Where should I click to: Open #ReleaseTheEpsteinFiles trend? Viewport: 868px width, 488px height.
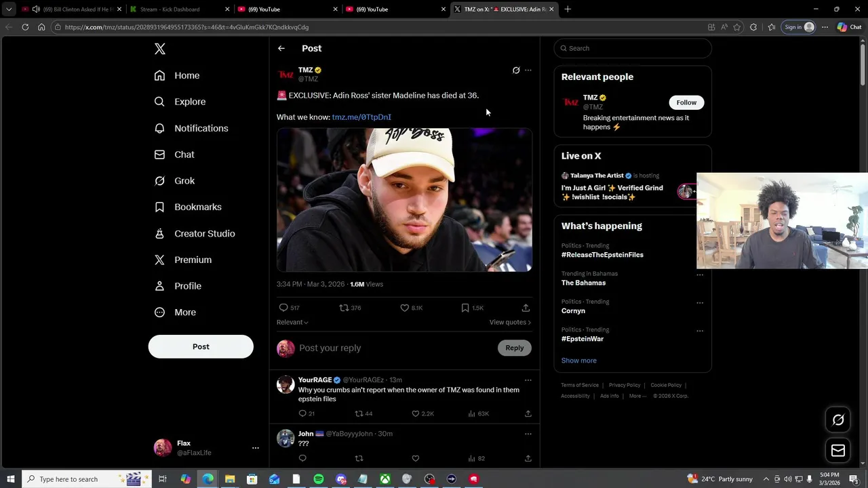click(602, 255)
